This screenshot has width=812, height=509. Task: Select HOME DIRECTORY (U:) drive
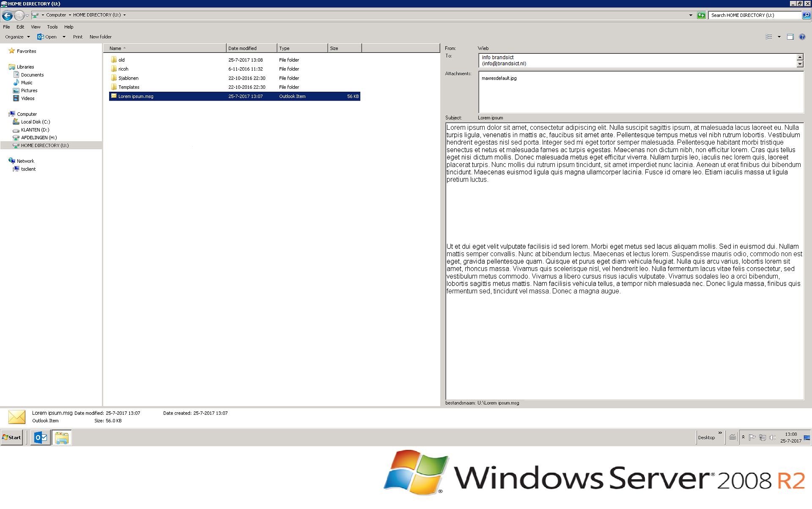45,145
